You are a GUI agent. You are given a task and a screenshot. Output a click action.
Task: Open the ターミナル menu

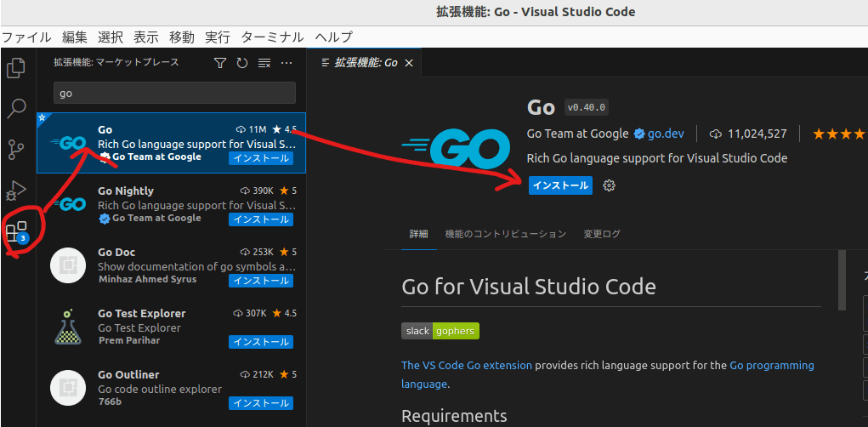(272, 37)
